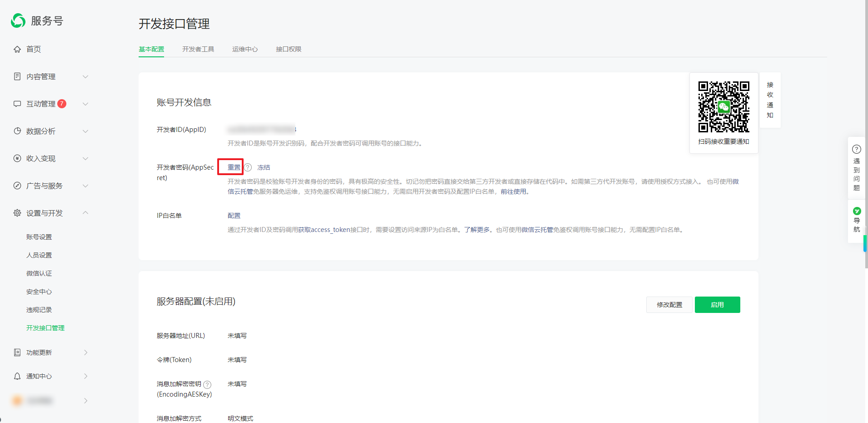Click the 接收通知 side tab

(x=770, y=100)
